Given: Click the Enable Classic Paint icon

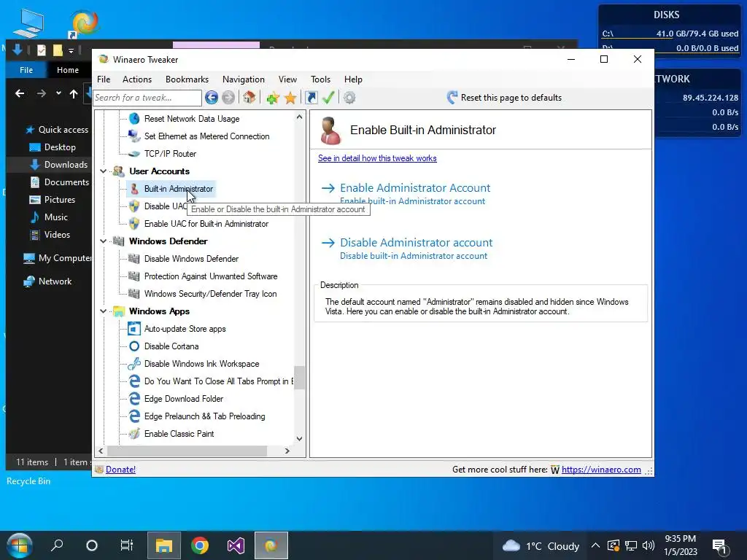Looking at the screenshot, I should [134, 434].
